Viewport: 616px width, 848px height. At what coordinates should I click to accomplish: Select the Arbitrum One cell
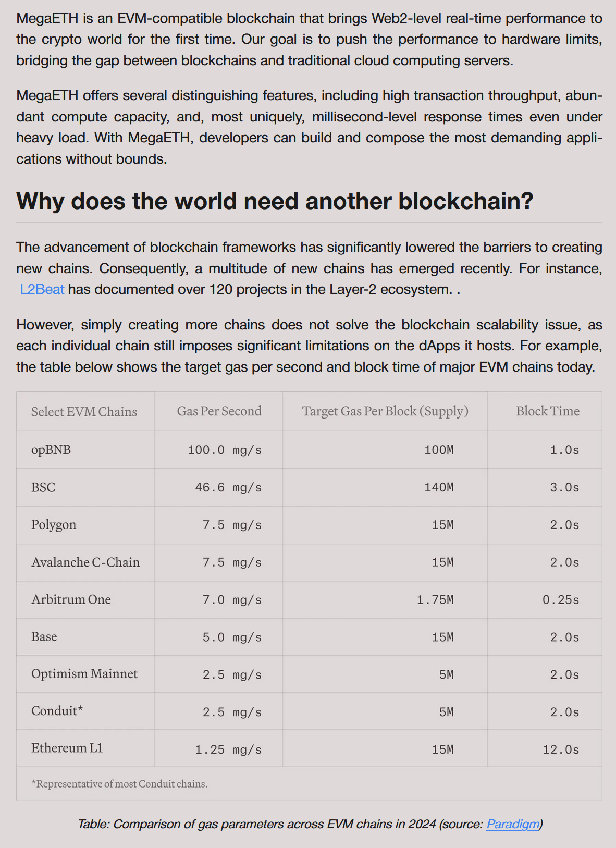(71, 599)
